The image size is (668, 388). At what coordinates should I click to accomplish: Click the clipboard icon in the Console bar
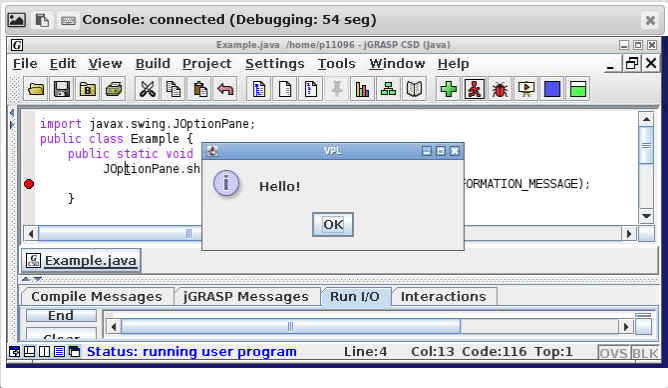click(x=42, y=20)
